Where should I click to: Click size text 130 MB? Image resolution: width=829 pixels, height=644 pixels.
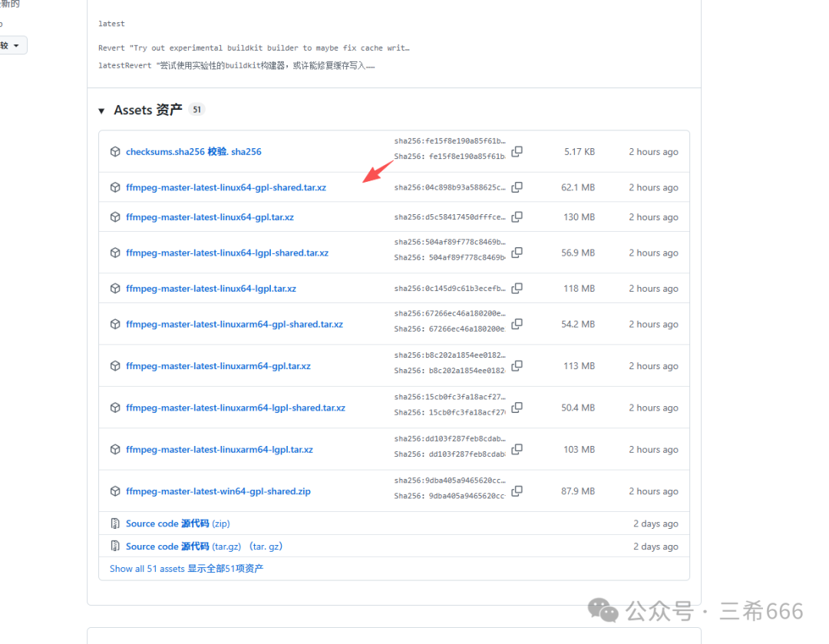point(579,217)
